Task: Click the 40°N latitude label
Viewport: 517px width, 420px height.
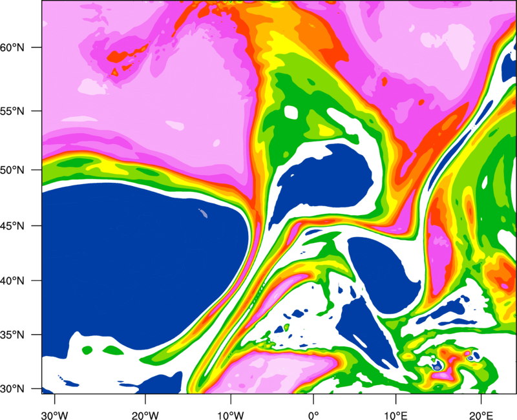Action: point(12,281)
